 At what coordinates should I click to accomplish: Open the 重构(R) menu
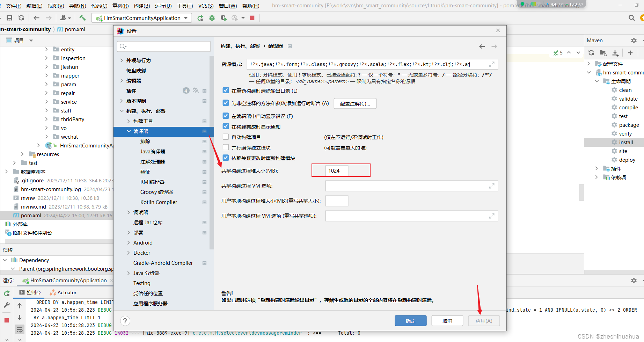pos(120,6)
